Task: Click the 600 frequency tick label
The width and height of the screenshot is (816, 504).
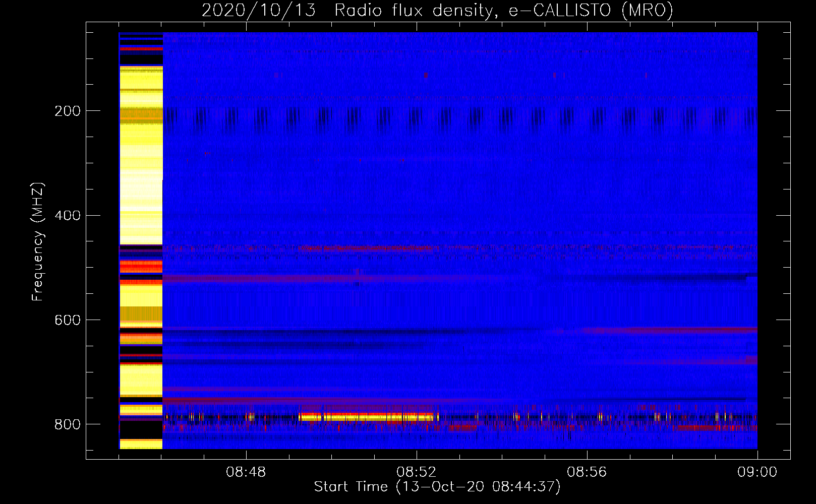Action: point(68,321)
